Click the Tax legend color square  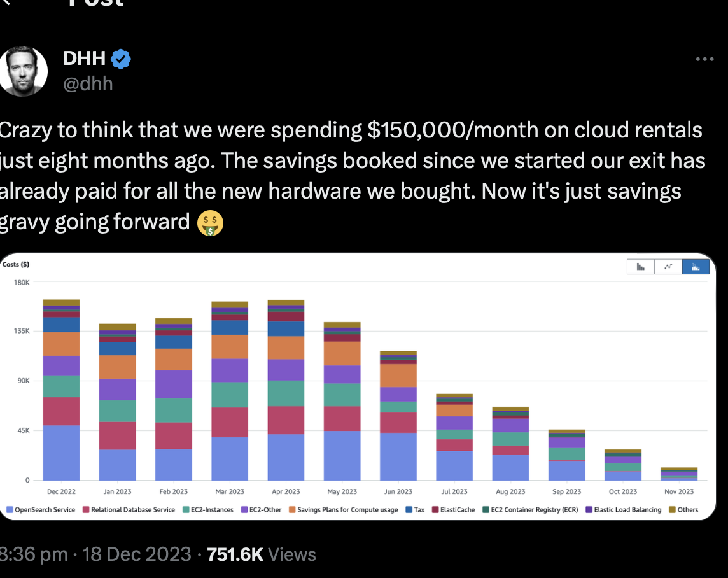409,510
